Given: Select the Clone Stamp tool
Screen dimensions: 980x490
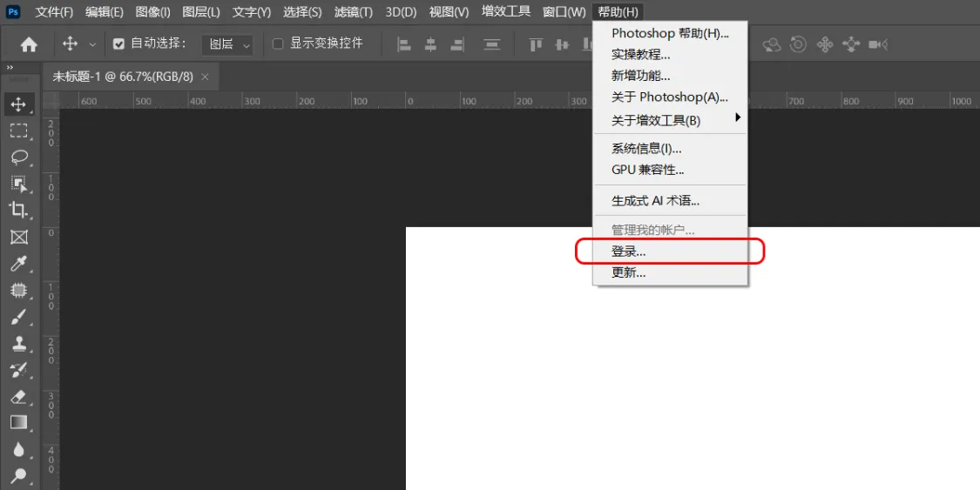Looking at the screenshot, I should point(19,343).
